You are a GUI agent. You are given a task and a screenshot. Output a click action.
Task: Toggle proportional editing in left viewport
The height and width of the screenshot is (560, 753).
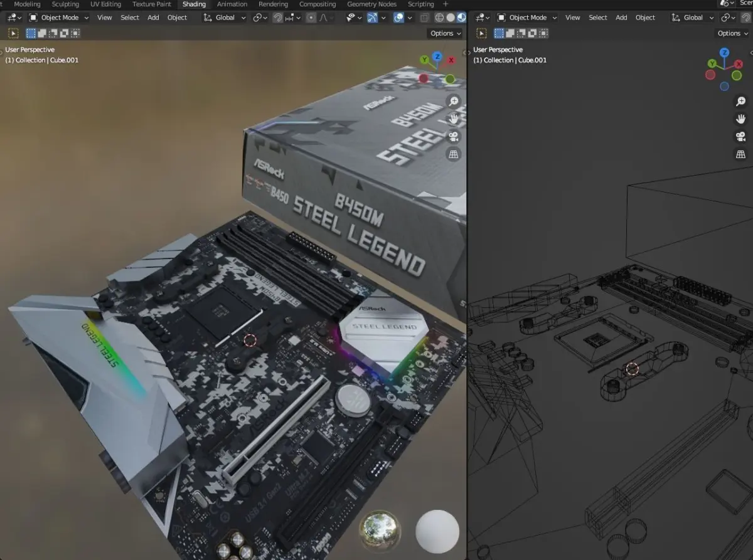(x=311, y=18)
